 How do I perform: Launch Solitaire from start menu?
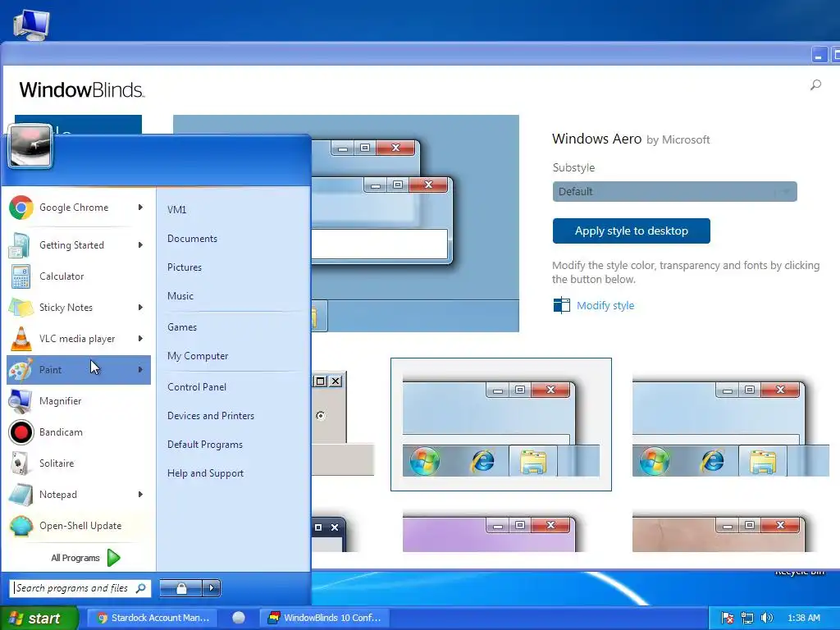point(78,463)
